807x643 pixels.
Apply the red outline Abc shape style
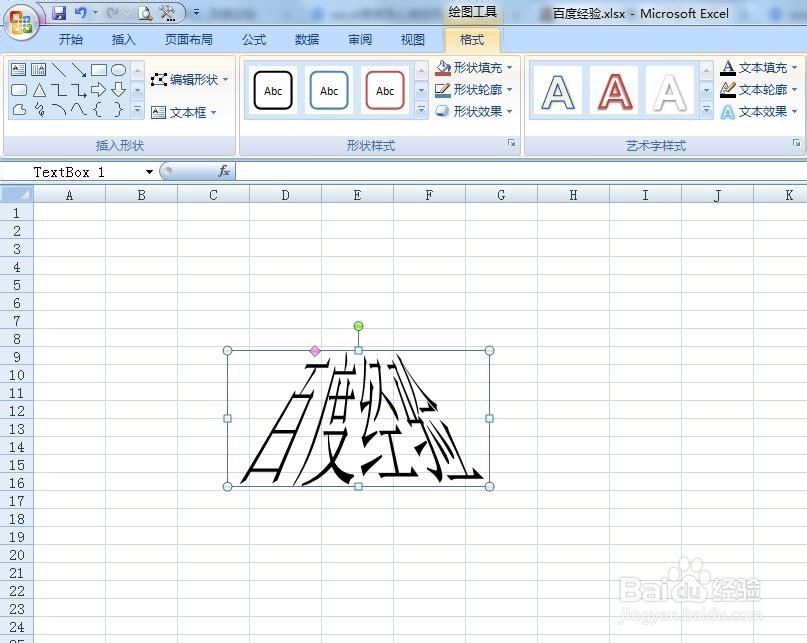pyautogui.click(x=384, y=91)
